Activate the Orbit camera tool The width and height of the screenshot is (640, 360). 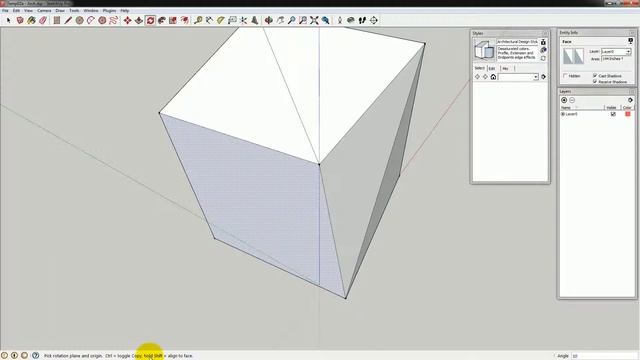pos(269,20)
